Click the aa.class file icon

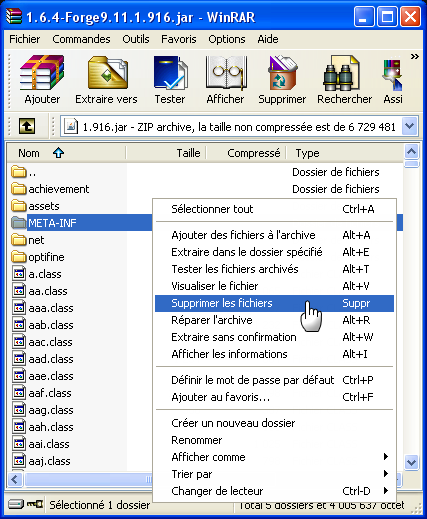coord(19,291)
